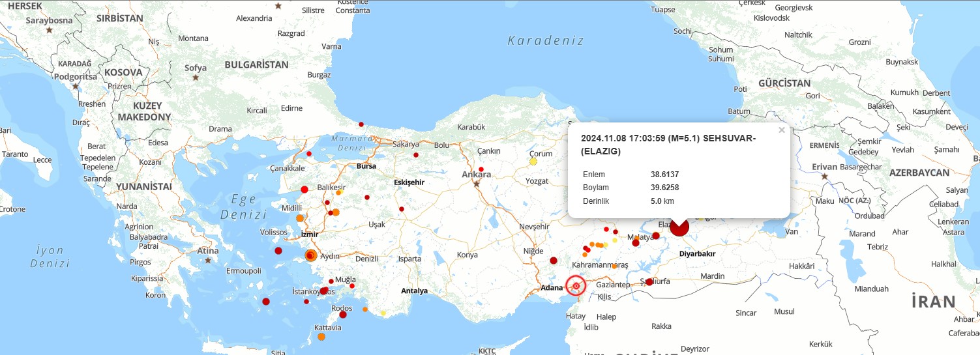Click the red marker between Sakarya and Bolu
This screenshot has height=355, width=980.
pos(416,155)
